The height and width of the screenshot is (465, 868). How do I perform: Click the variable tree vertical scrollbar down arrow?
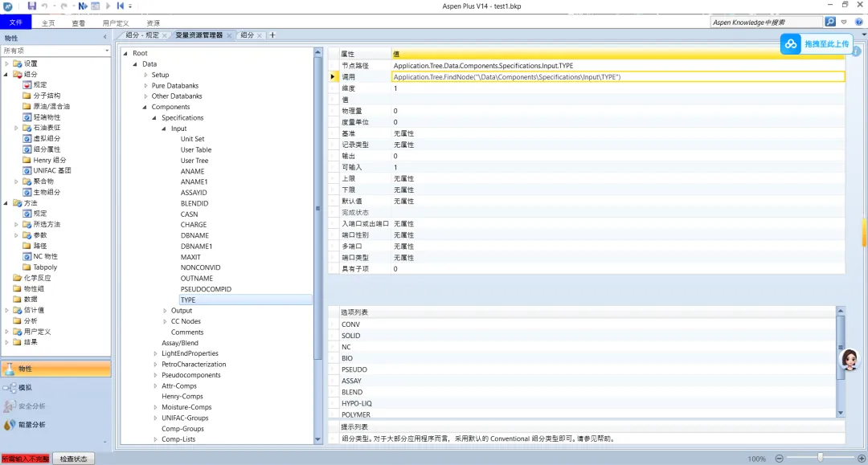coord(317,439)
